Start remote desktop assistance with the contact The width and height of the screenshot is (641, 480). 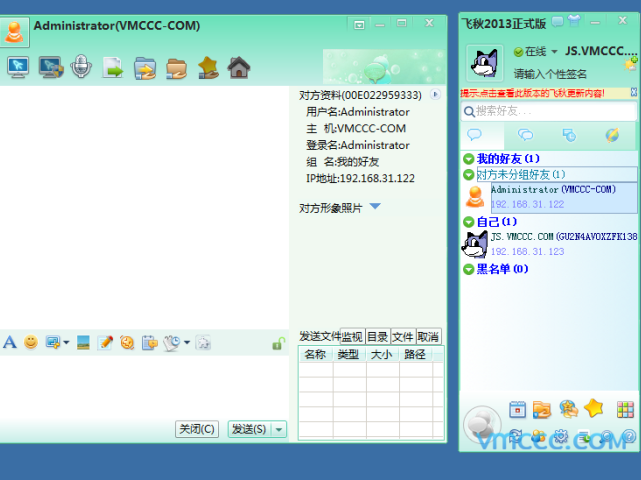point(18,67)
